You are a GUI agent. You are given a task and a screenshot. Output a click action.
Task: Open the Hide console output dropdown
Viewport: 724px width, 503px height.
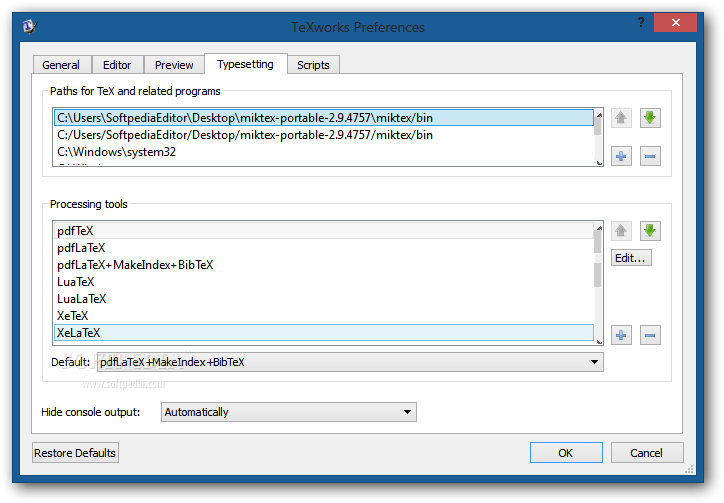289,412
